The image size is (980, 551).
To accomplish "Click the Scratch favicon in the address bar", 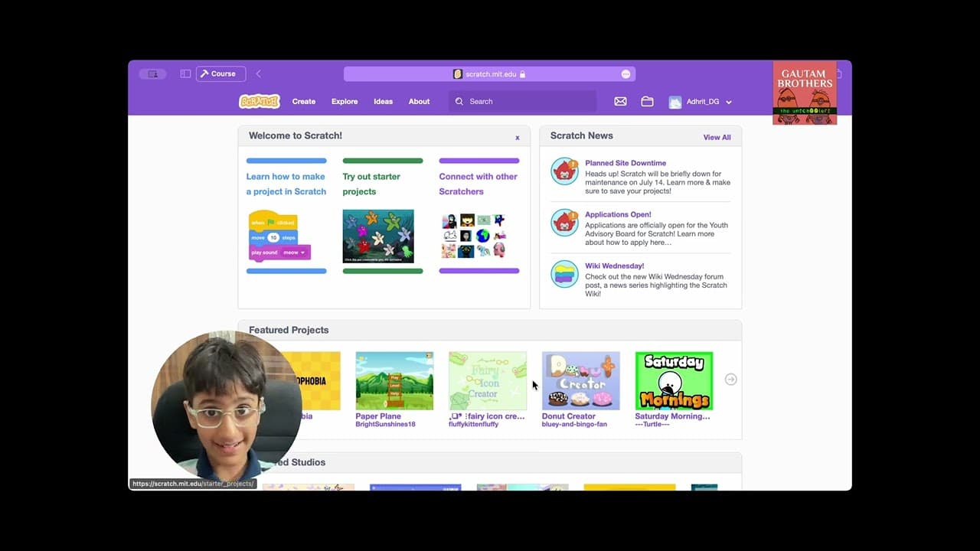I will [458, 74].
